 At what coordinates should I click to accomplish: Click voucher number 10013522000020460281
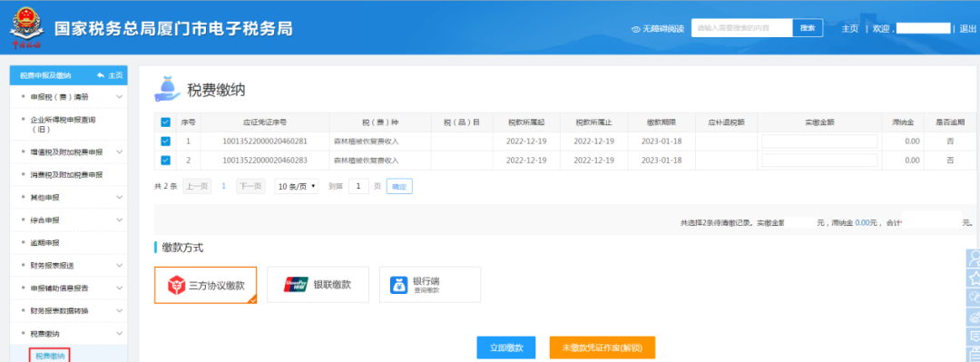[x=265, y=142]
